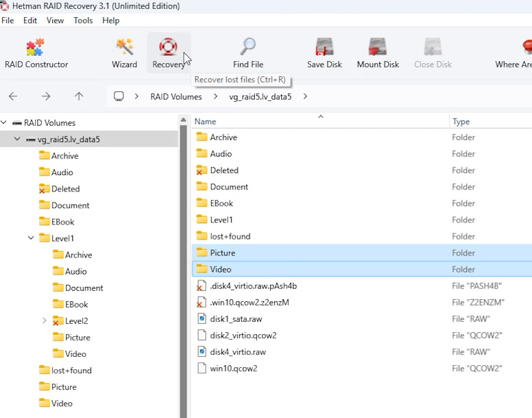532x418 pixels.
Task: Click the computer icon in address bar
Action: point(119,97)
